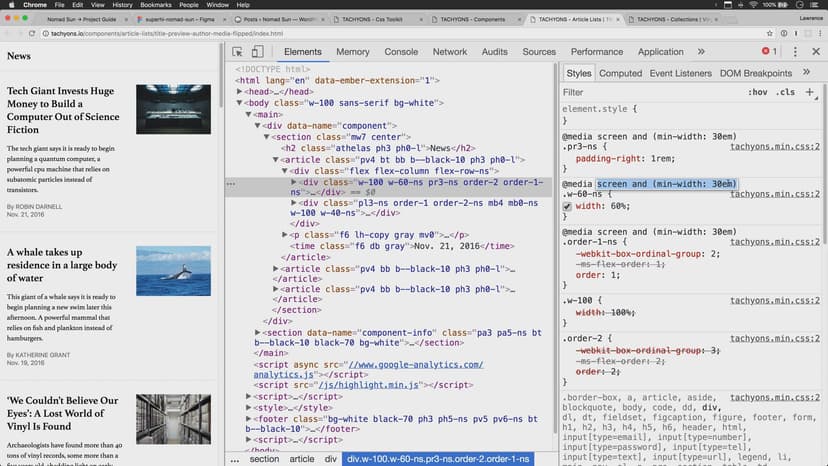This screenshot has width=828, height=466.
Task: Add a new style rule with plus icon
Action: pyautogui.click(x=810, y=92)
